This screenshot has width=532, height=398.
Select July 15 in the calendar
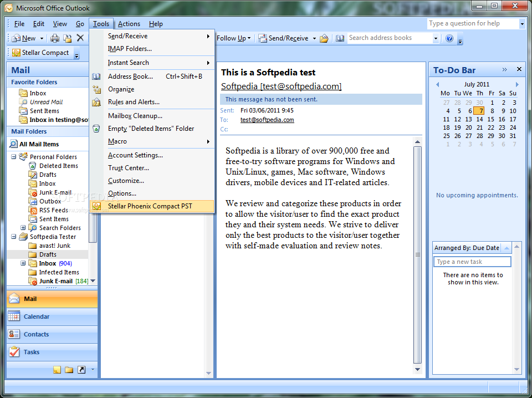coord(490,119)
